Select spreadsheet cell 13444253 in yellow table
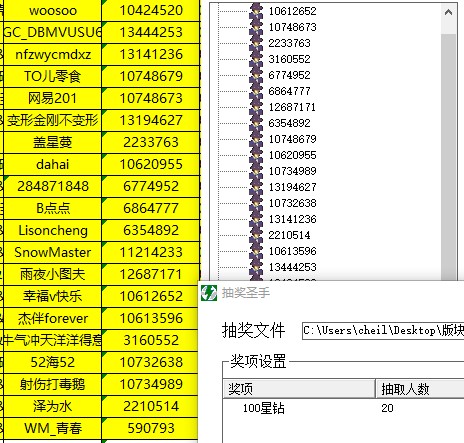The height and width of the screenshot is (443, 464). (151, 32)
